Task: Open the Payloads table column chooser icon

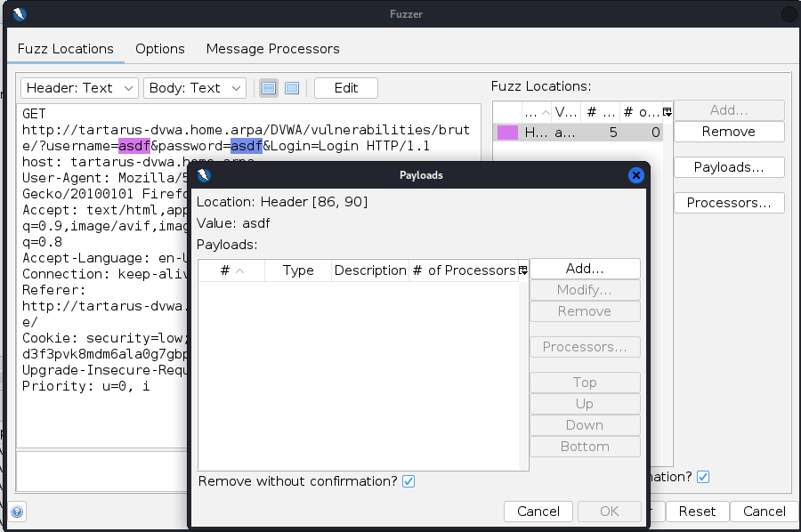Action: pos(522,270)
